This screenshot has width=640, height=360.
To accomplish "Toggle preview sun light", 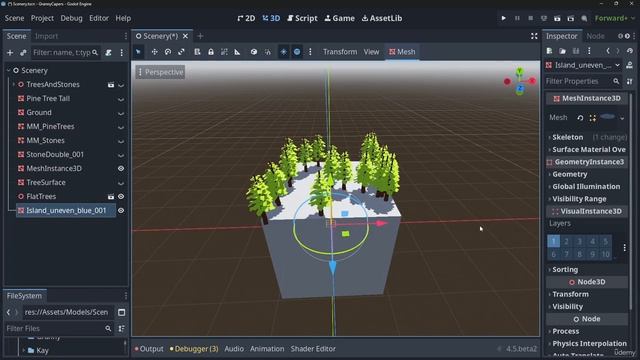I will (283, 52).
